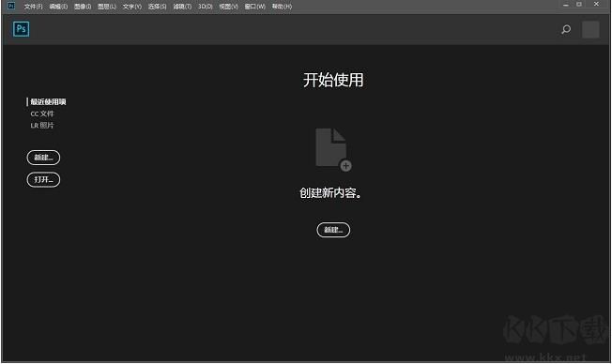The width and height of the screenshot is (612, 364).
Task: Open the 文件(F) menu
Action: point(33,7)
